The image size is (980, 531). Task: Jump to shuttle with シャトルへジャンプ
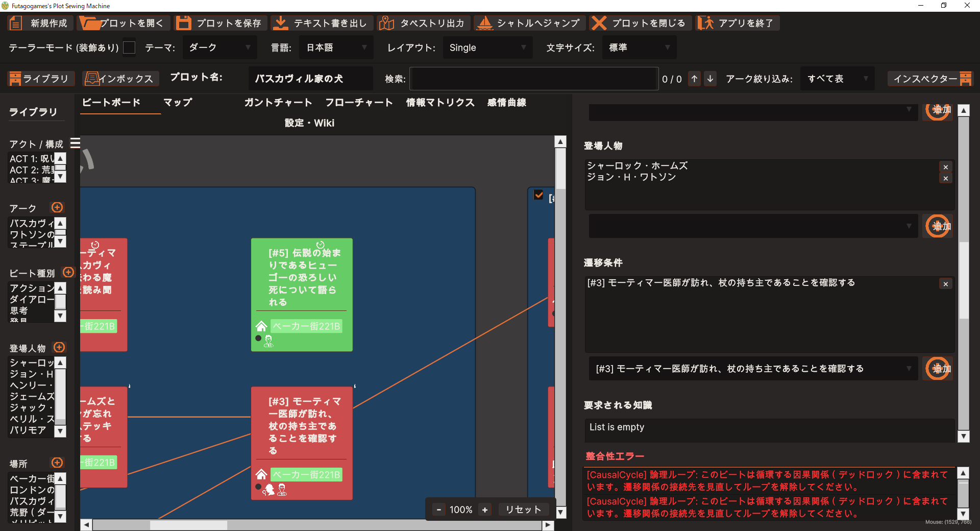(529, 23)
